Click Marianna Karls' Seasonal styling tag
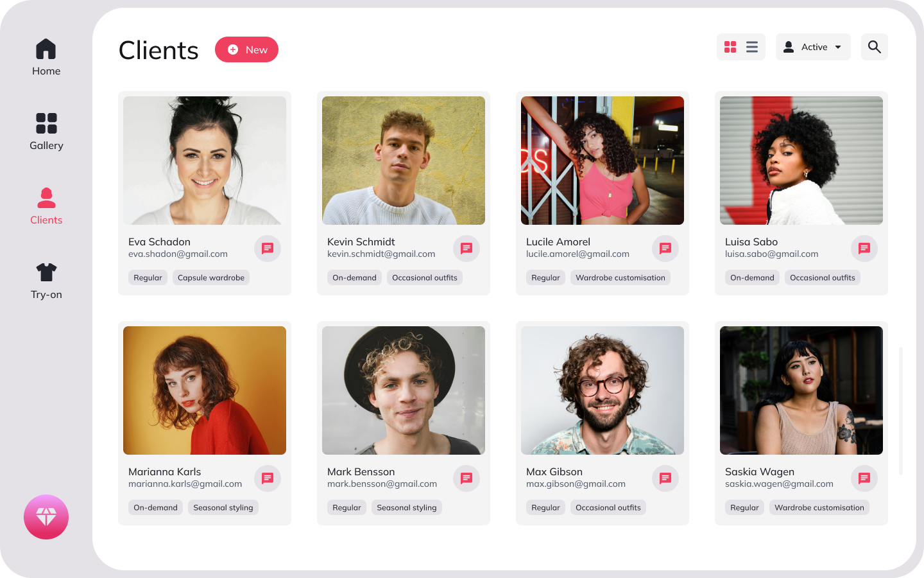 coord(223,507)
